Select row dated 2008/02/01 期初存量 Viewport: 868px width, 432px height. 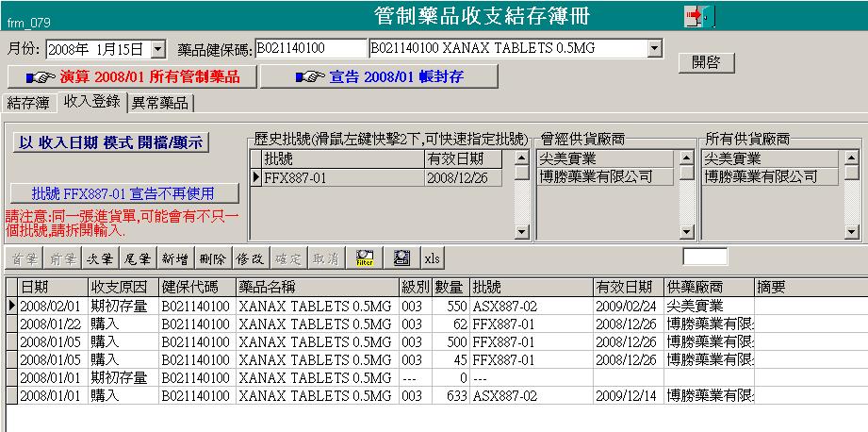(436, 306)
